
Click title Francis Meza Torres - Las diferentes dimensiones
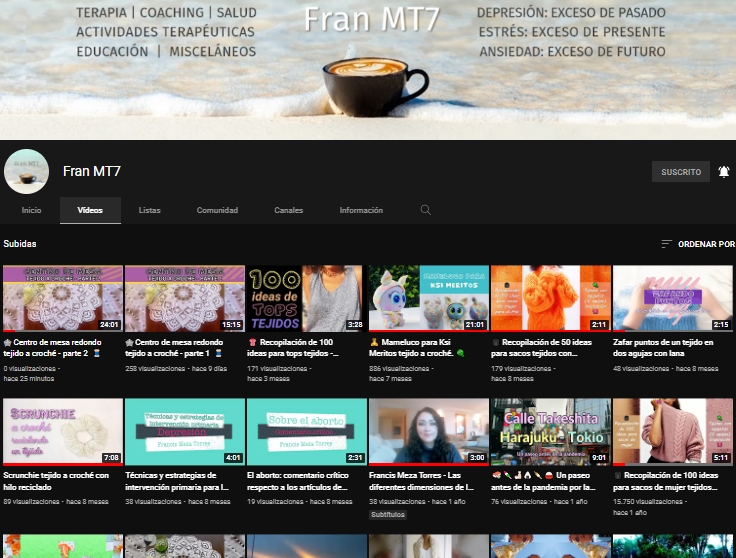click(x=422, y=481)
